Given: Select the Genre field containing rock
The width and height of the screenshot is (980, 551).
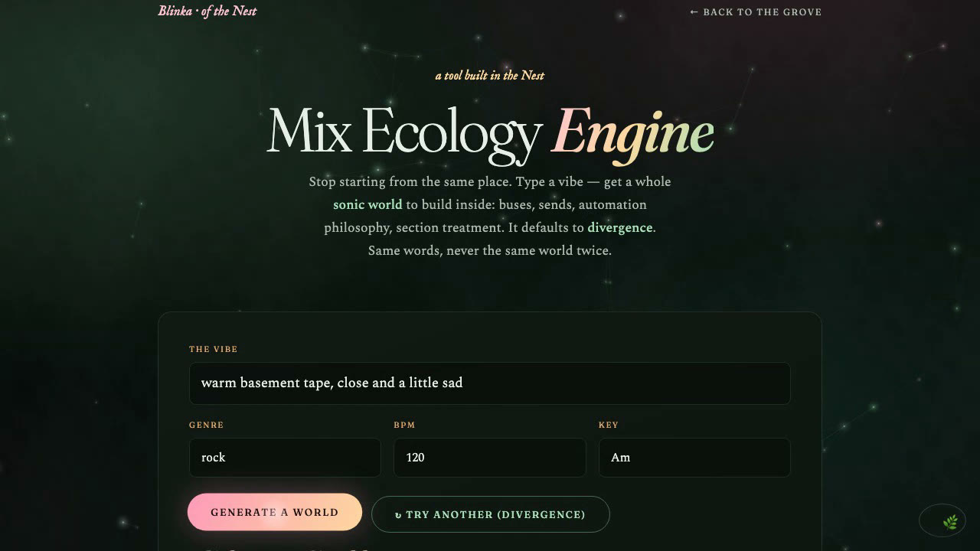Looking at the screenshot, I should [285, 458].
